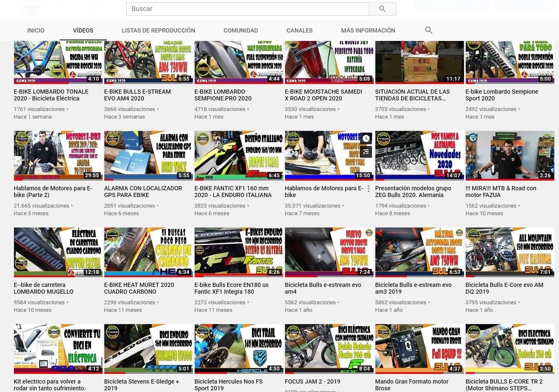This screenshot has height=392, width=559.
Task: Open MTB & Road con motor FAZUA title
Action: (x=501, y=192)
